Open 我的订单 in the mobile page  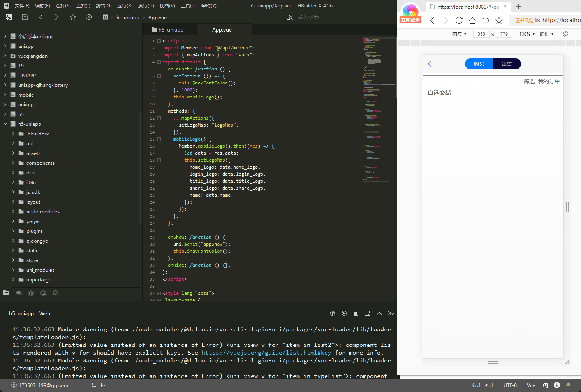pyautogui.click(x=549, y=81)
